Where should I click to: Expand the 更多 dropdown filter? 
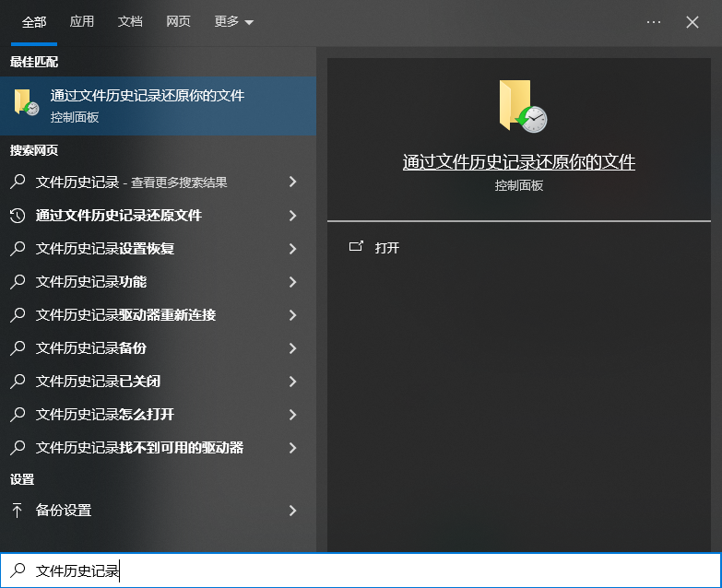coord(233,22)
